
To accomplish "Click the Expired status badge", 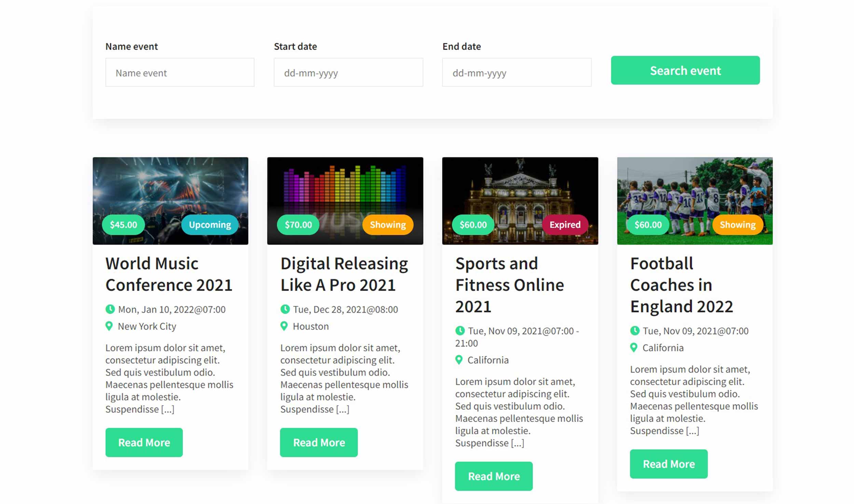I will [565, 225].
